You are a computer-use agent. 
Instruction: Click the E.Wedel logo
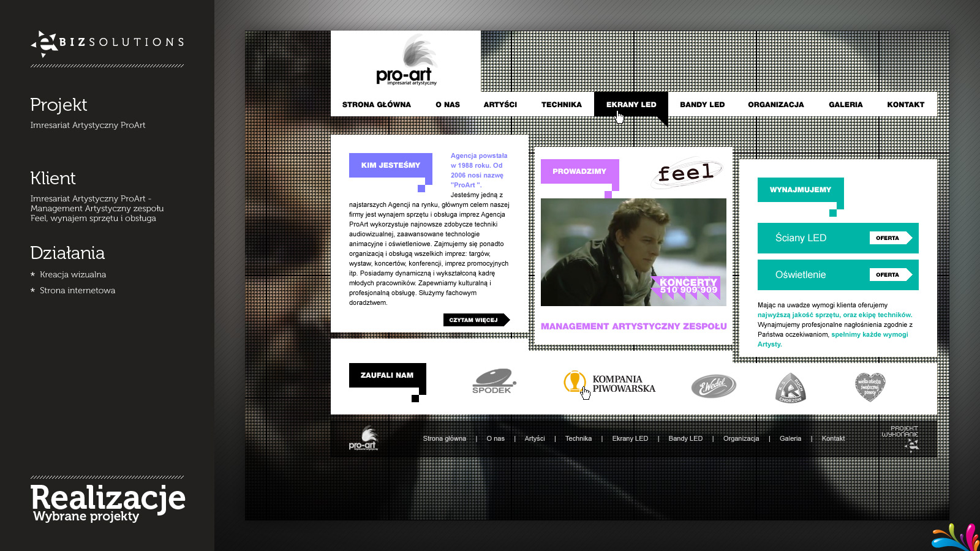[x=713, y=386]
